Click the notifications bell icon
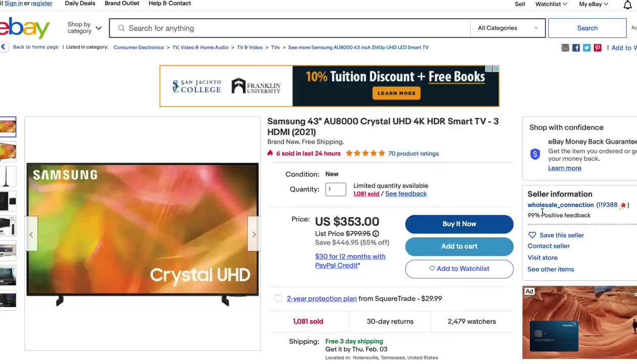Viewport: 637px width, 364px height. point(627,5)
